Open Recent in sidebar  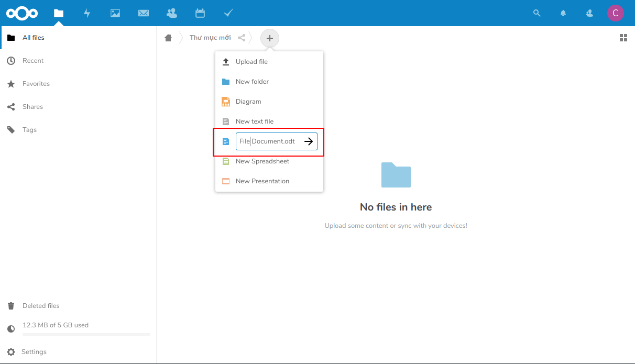tap(79, 61)
